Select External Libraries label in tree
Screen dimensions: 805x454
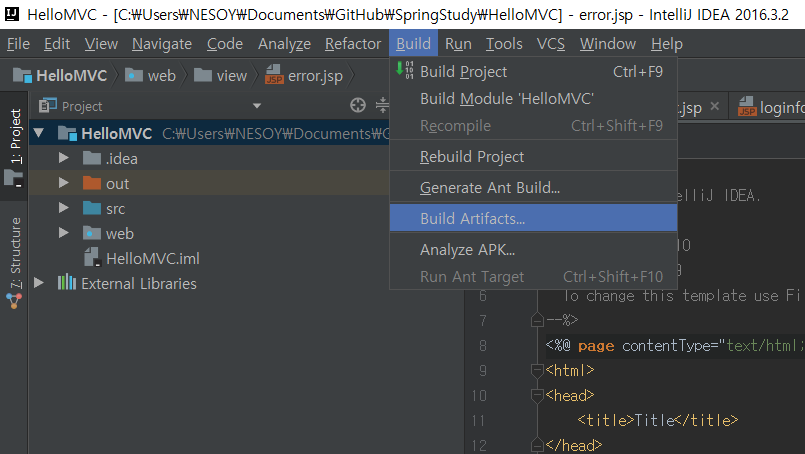[x=139, y=283]
